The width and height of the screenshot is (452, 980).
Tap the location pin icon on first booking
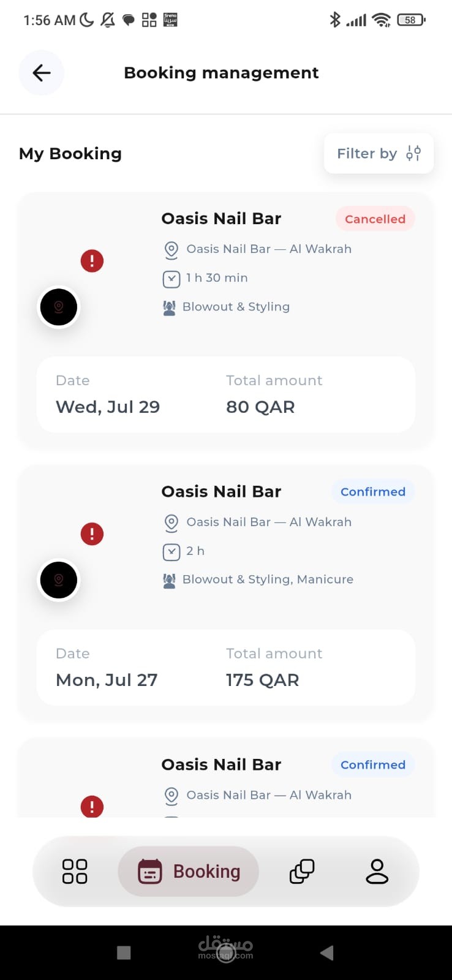click(x=171, y=249)
